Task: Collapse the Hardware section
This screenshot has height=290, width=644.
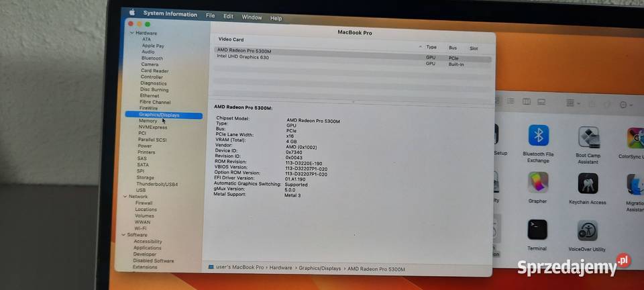Action: [x=132, y=32]
